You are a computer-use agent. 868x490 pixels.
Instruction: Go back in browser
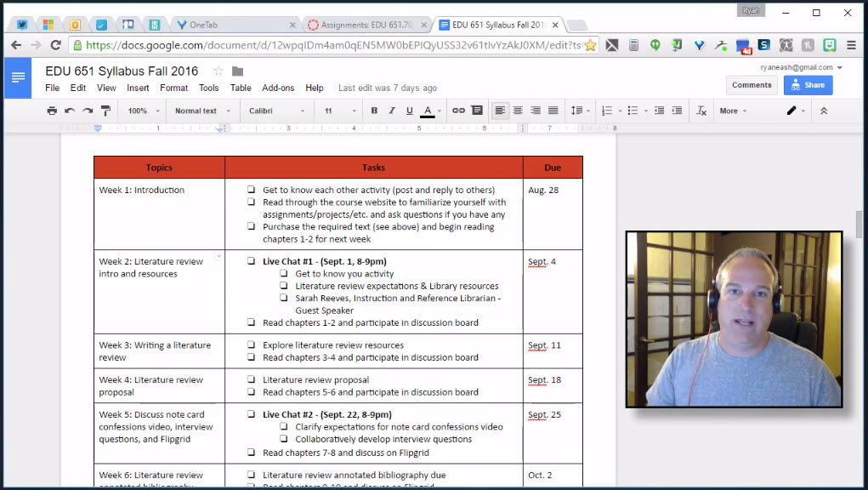[16, 45]
